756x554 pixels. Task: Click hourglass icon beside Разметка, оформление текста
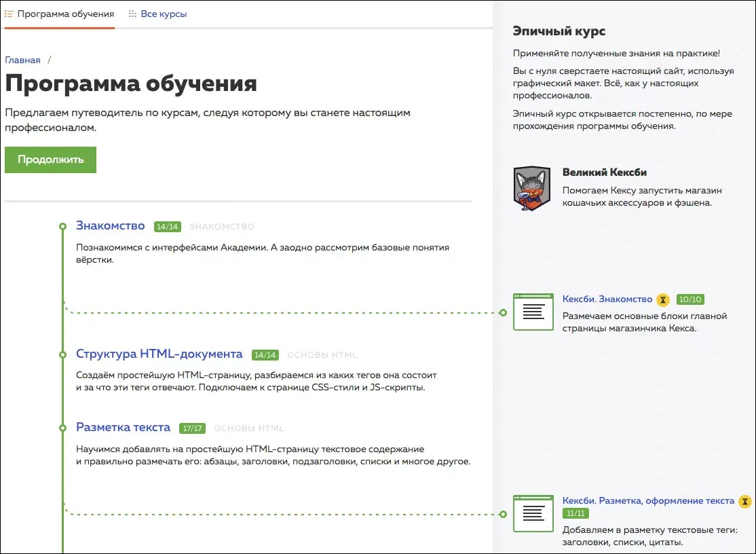(x=746, y=501)
